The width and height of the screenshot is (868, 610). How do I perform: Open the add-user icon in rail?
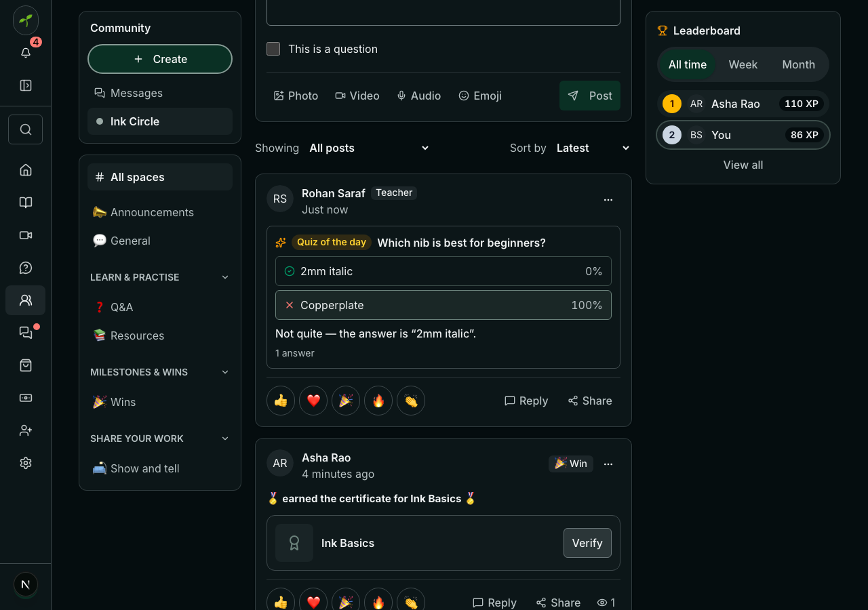click(26, 430)
